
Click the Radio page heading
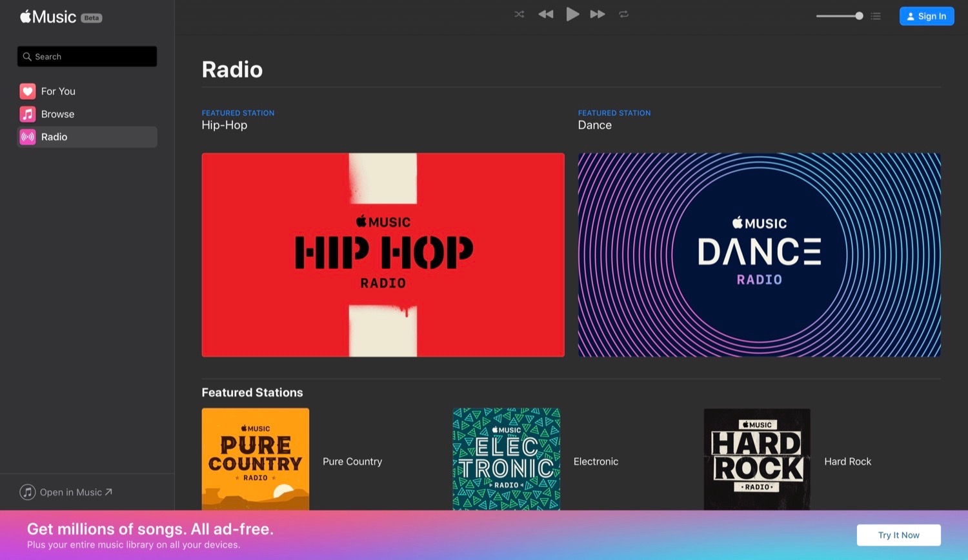(x=232, y=70)
